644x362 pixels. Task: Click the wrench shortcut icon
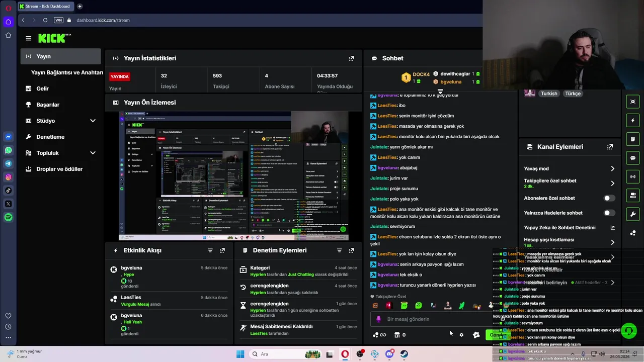tap(633, 214)
